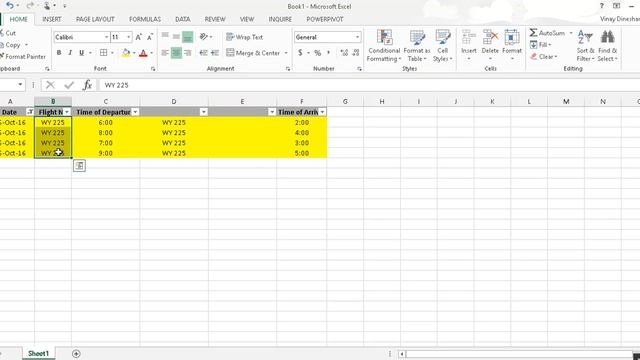Select Top Align icon
Screen dimensions: 640x360
point(165,37)
